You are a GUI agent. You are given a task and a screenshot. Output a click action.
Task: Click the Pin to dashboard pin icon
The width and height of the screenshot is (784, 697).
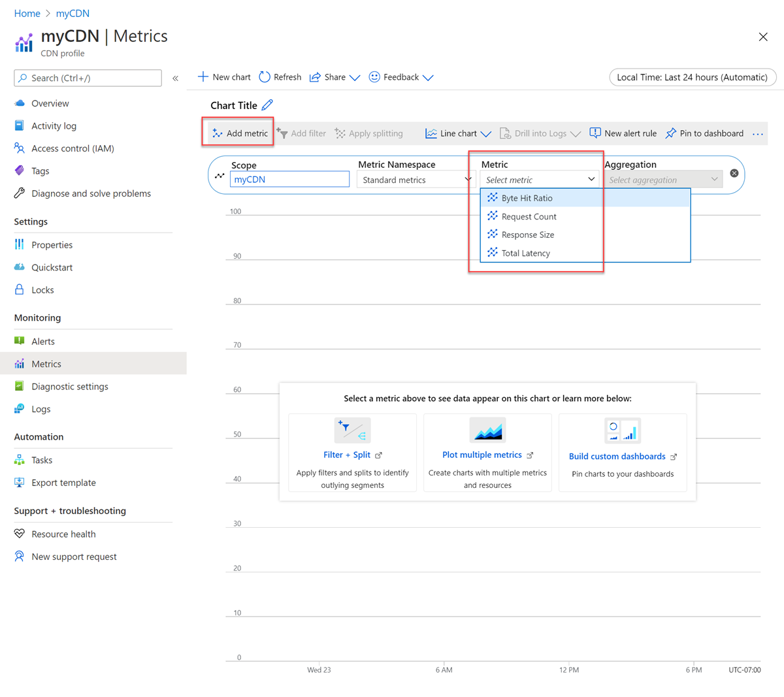(670, 133)
